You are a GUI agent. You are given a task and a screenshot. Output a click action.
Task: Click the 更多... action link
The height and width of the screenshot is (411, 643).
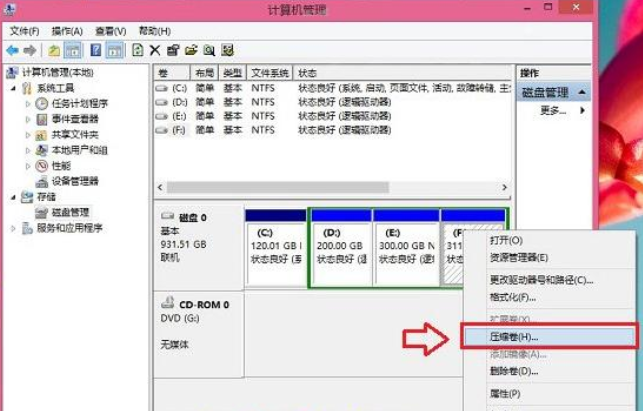tap(553, 110)
